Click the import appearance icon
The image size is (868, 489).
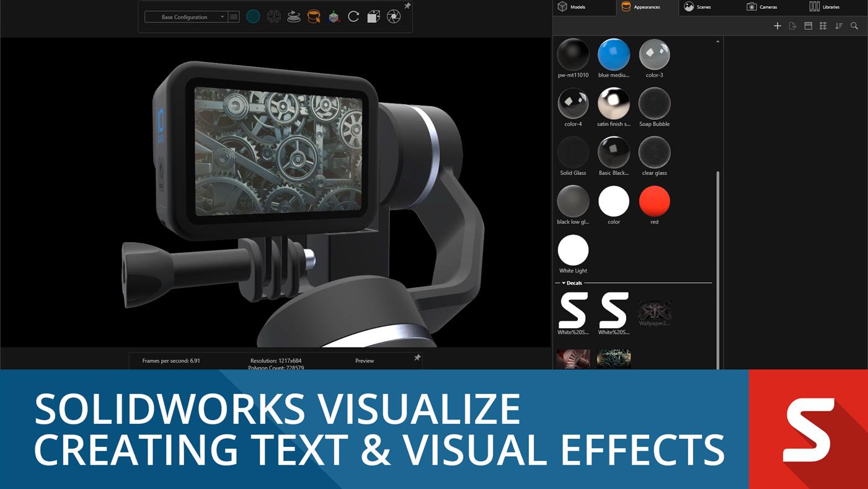(792, 26)
